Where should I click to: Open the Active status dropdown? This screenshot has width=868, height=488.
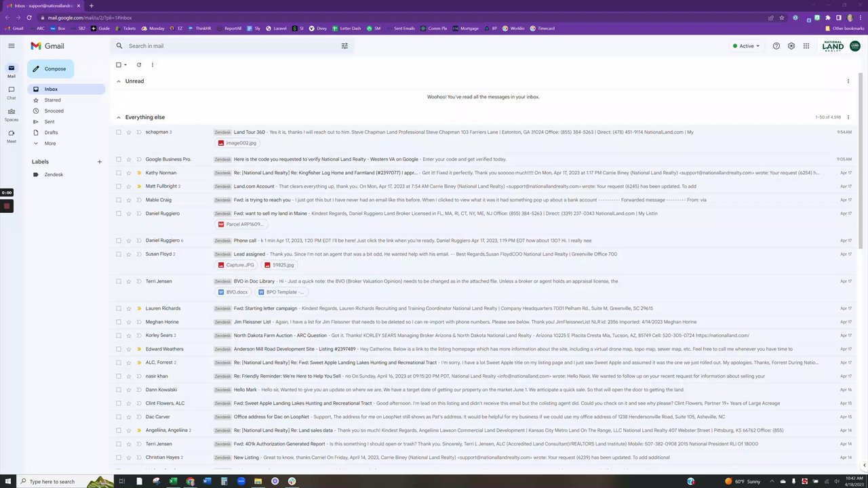point(746,46)
